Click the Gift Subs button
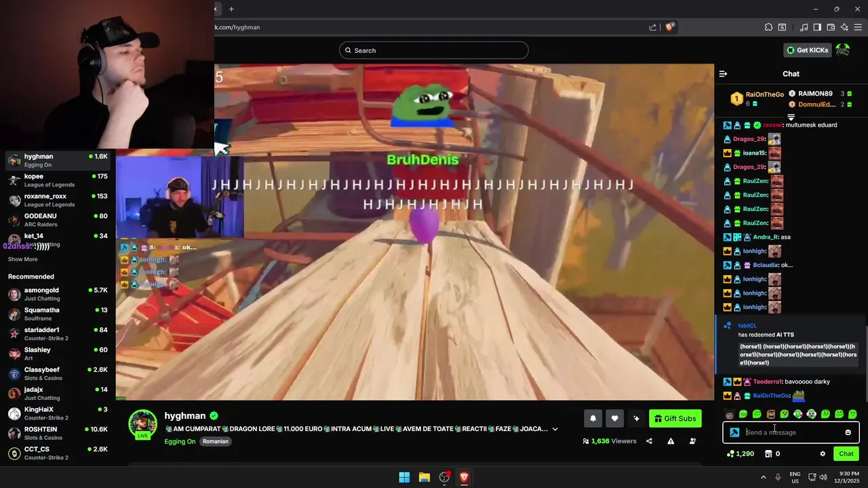 tap(675, 418)
